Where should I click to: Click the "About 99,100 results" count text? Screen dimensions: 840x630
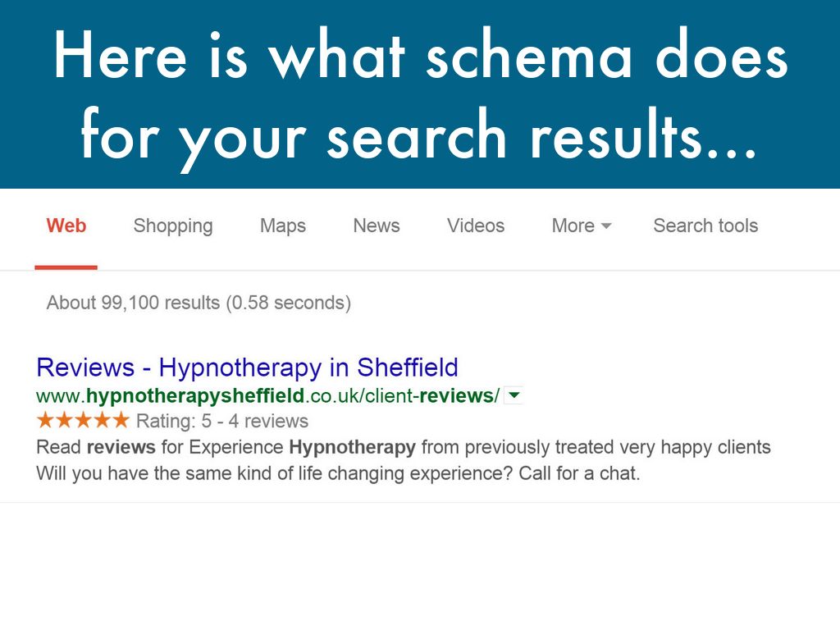pyautogui.click(x=199, y=303)
